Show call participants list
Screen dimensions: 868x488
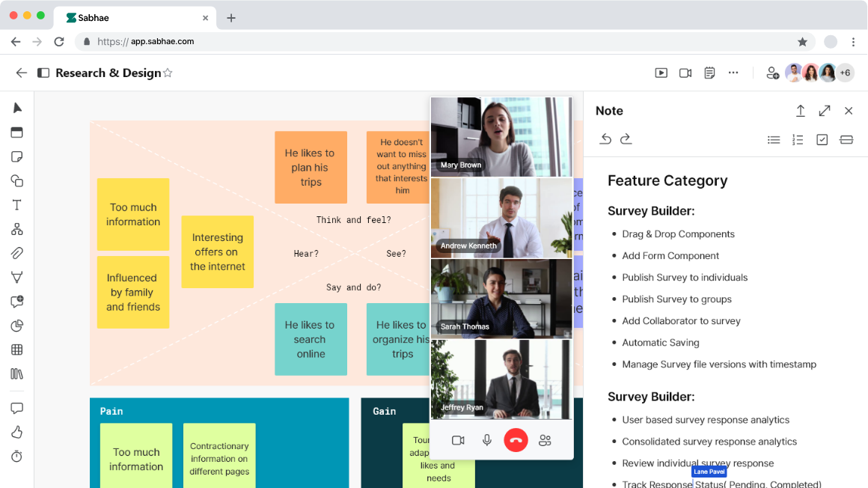[x=545, y=440]
